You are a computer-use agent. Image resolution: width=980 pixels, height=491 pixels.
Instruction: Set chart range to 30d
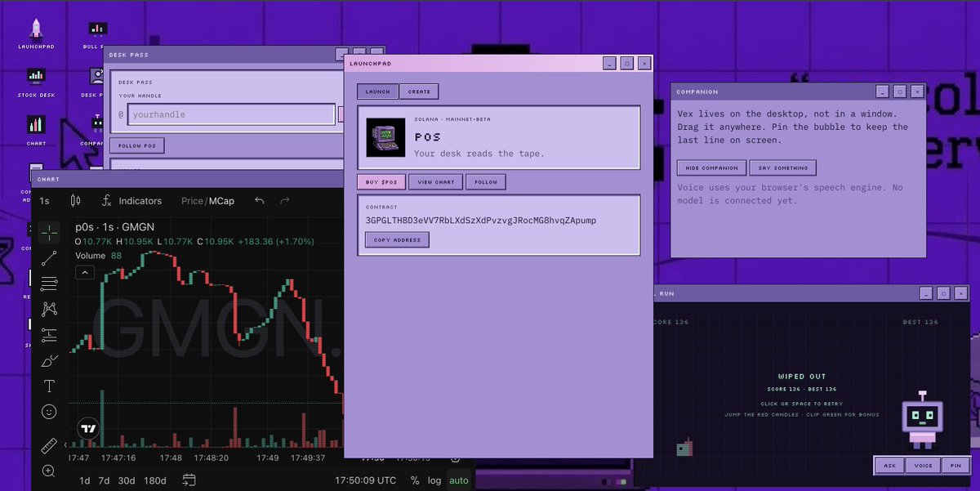(x=127, y=480)
